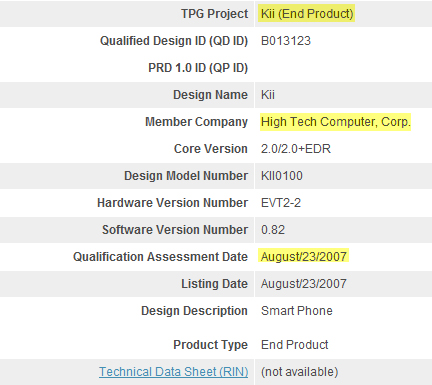Click highlighted High Tech Computer, Corp. text

click(x=335, y=122)
